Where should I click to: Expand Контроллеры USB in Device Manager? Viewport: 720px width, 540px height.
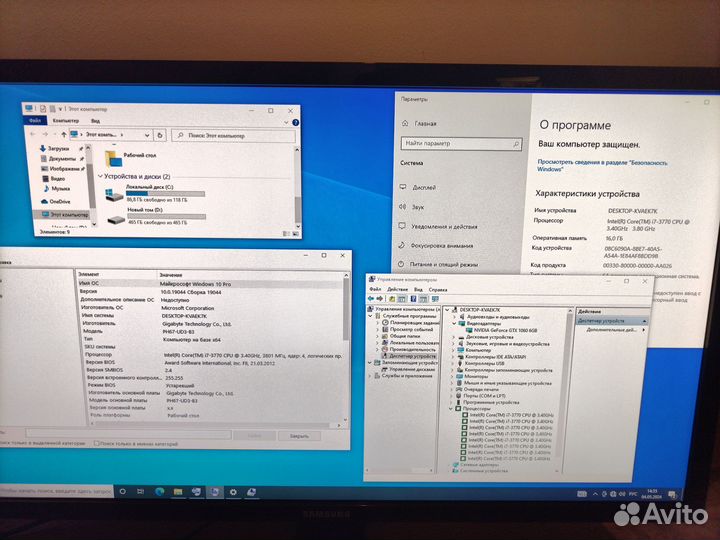coord(453,363)
